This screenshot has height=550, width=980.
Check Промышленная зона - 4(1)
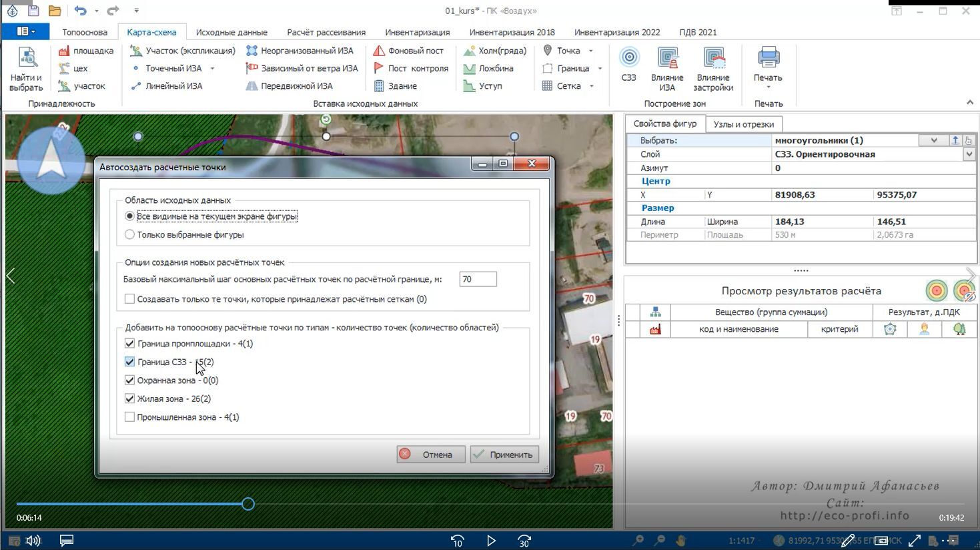point(129,417)
